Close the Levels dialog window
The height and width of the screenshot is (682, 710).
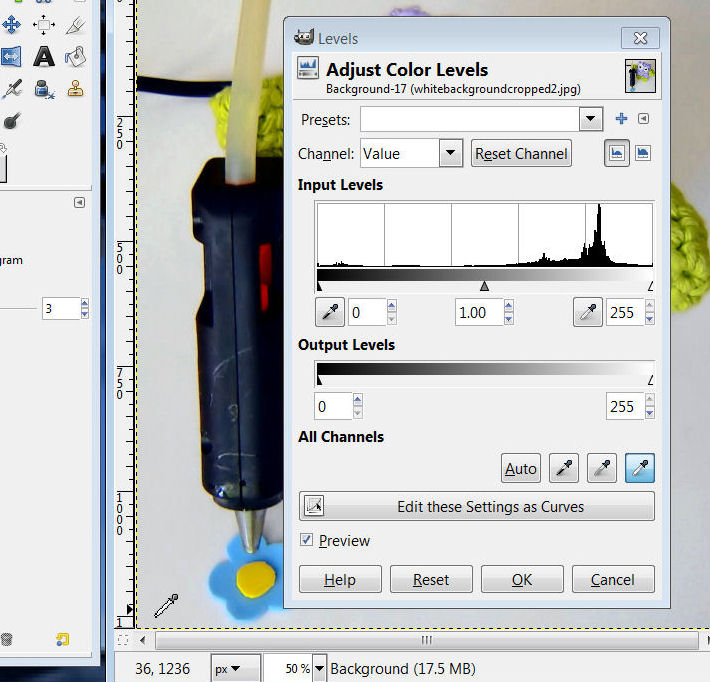click(x=640, y=38)
